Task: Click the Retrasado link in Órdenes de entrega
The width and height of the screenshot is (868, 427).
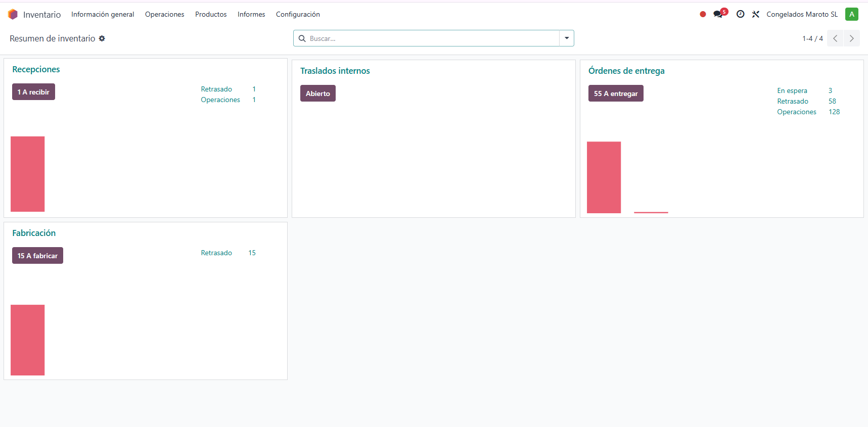Action: coord(792,101)
